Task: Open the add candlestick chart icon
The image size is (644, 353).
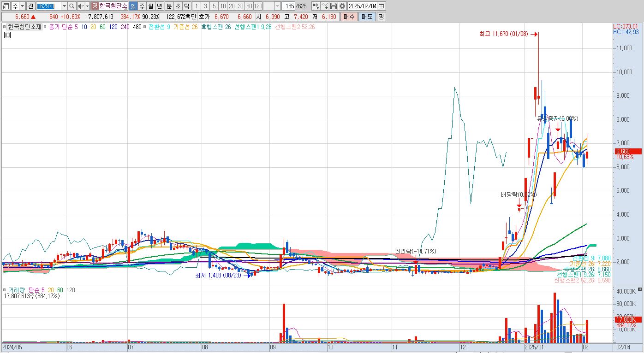Action: (316, 6)
